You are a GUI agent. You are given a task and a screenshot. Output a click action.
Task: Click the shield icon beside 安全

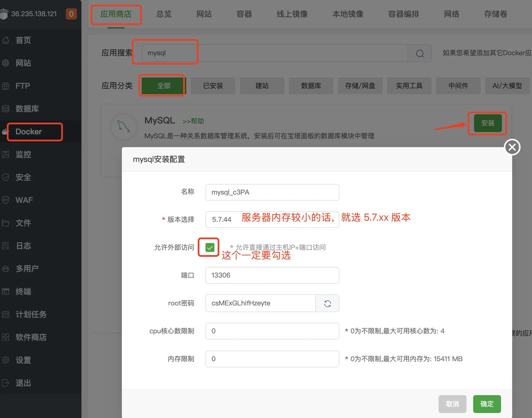click(x=6, y=177)
